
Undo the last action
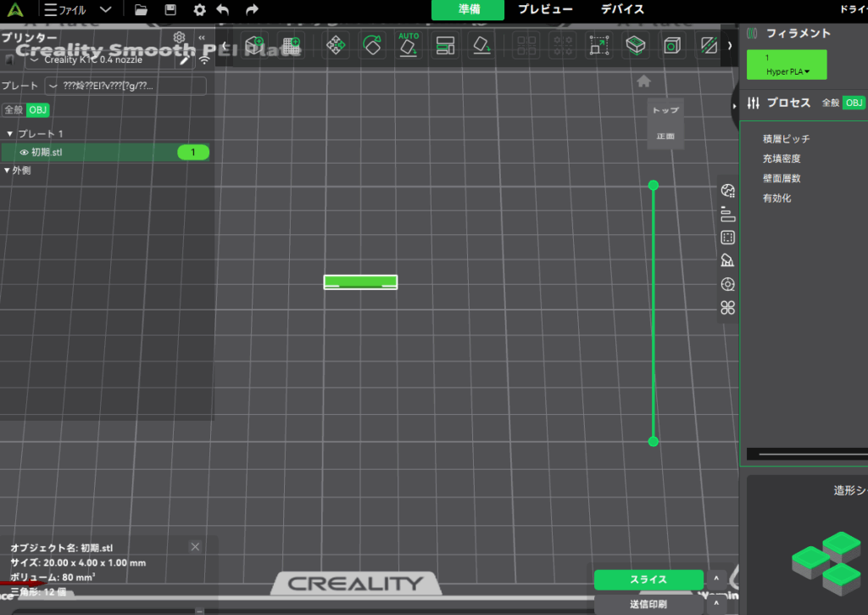coord(223,9)
